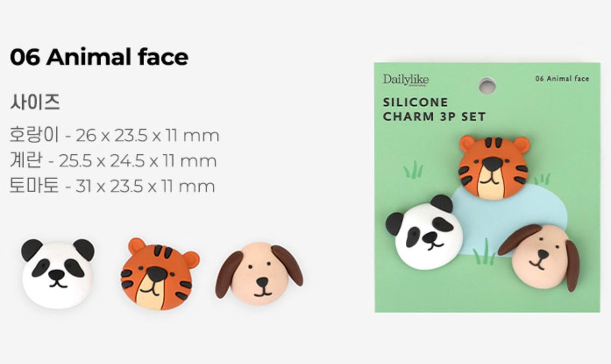Click the 토마토 31 x 23.5 x 11 mm line
The width and height of the screenshot is (611, 364).
coord(112,186)
